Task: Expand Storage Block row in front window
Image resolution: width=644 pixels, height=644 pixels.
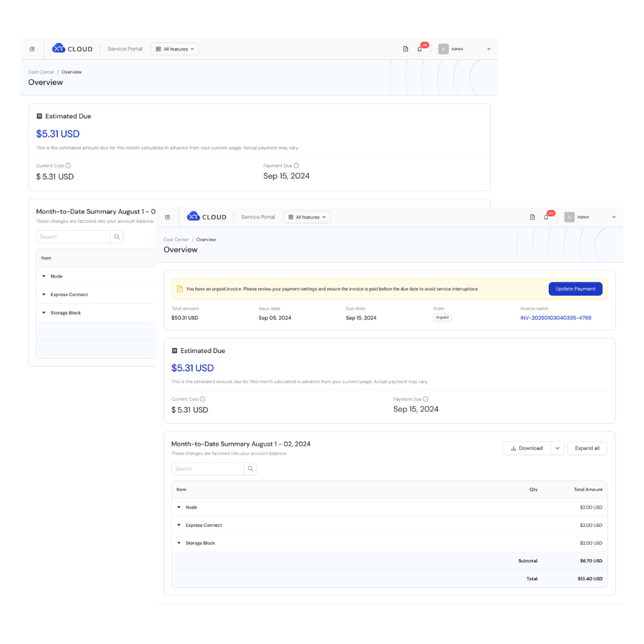Action: click(179, 543)
